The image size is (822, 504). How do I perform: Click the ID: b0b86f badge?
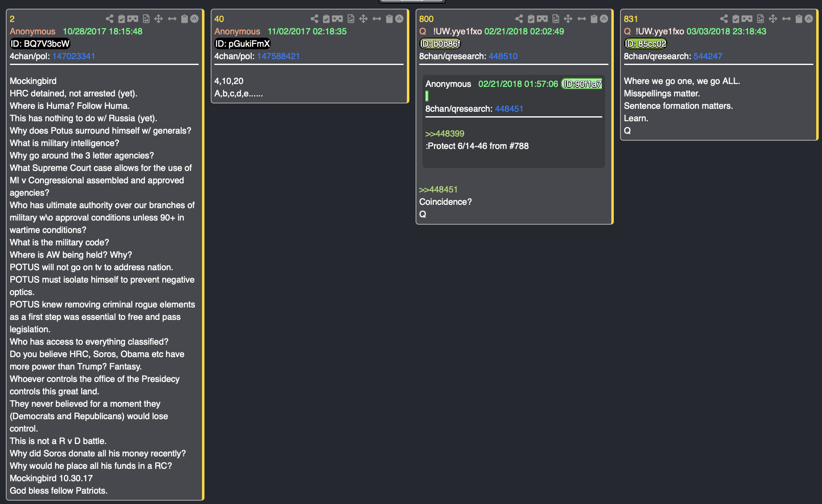tap(440, 44)
